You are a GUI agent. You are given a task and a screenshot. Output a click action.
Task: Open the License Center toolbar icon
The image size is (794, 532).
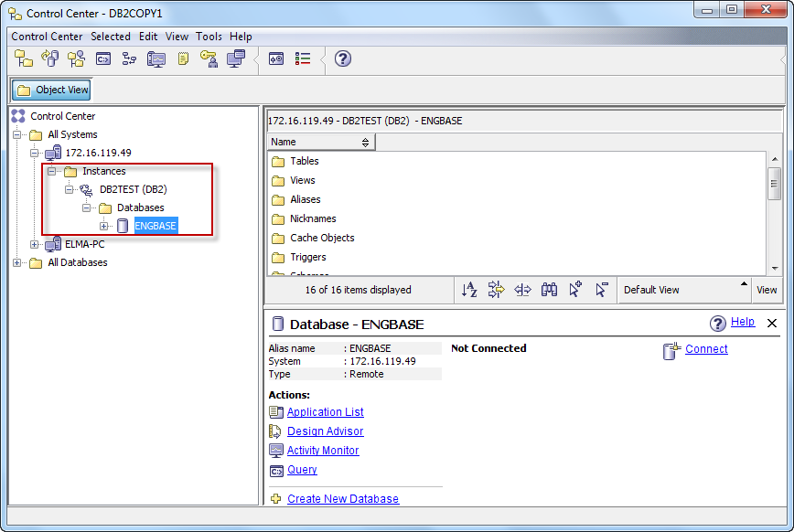pos(209,59)
